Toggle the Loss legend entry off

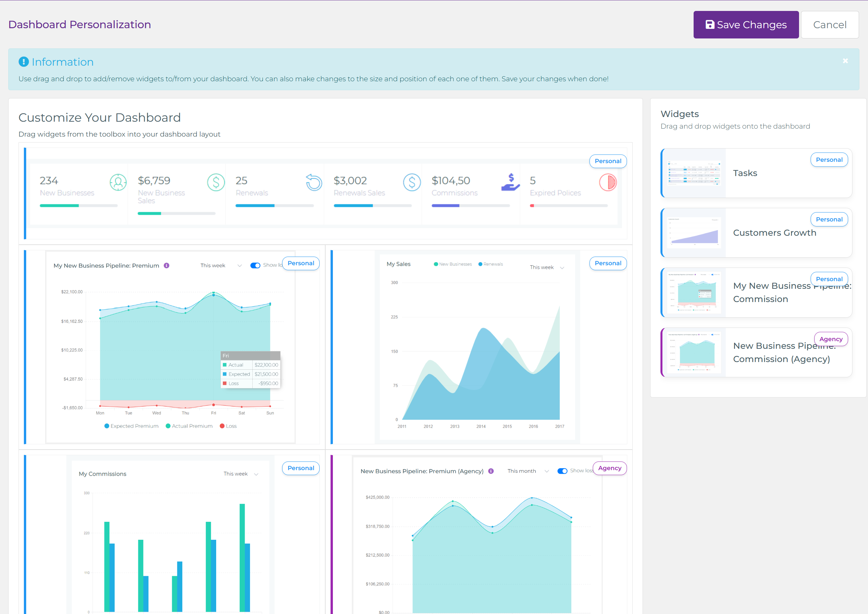point(228,426)
